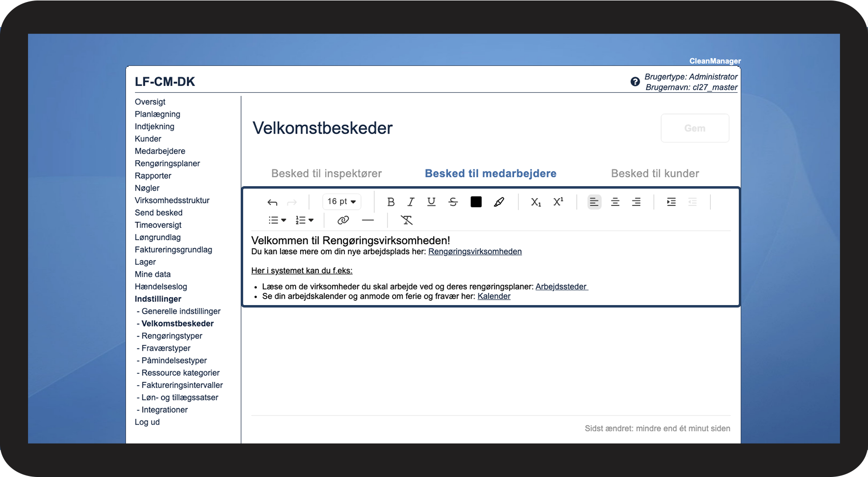Open the numbered list style dropdown
Screen dimensions: 868x477
pos(305,220)
